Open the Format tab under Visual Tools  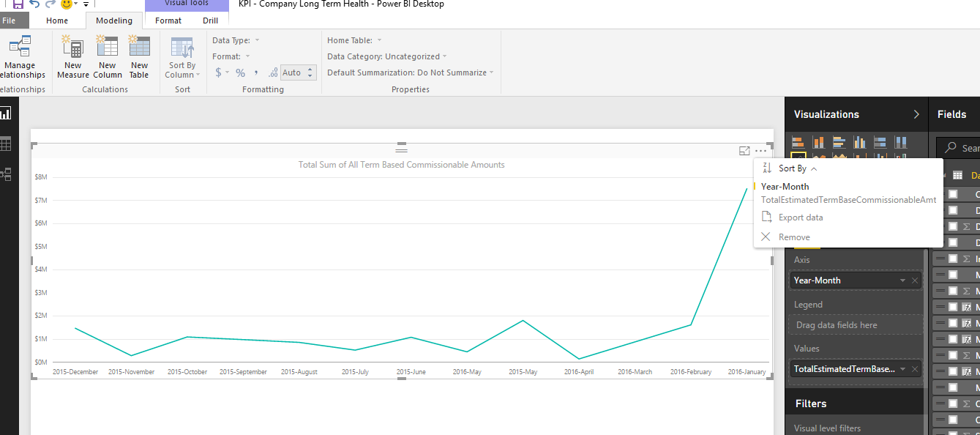tap(168, 21)
